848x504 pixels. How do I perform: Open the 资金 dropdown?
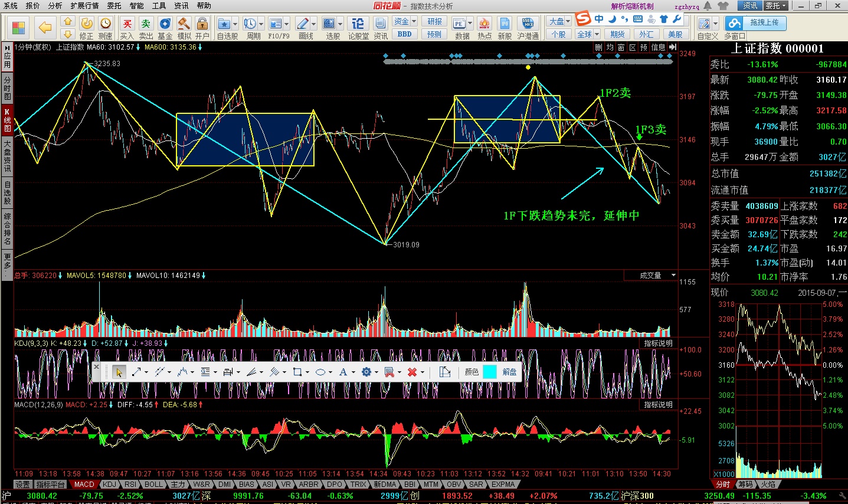405,21
